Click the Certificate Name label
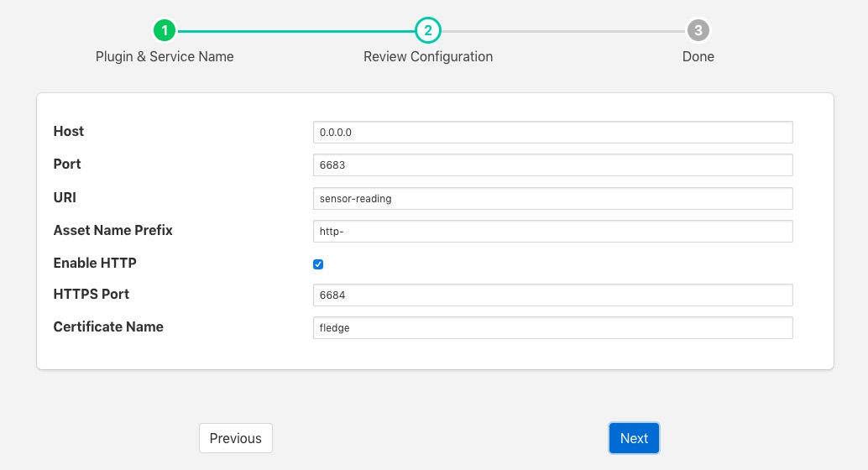Image resolution: width=868 pixels, height=470 pixels. click(x=108, y=326)
